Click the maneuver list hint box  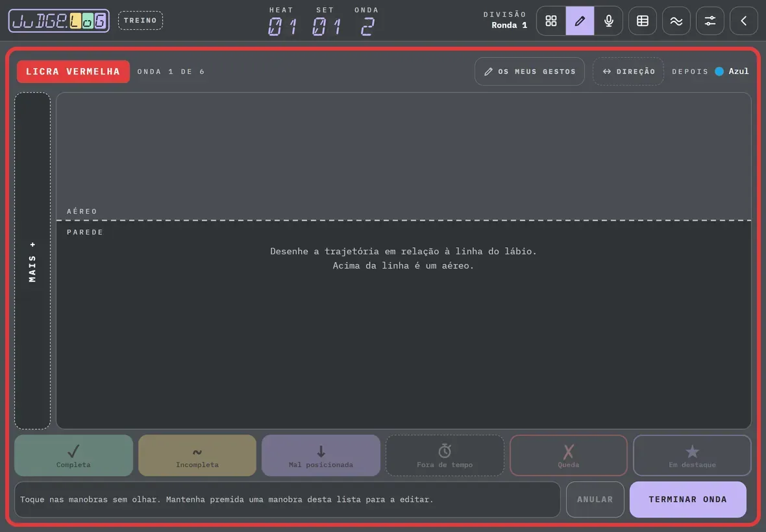pos(287,500)
